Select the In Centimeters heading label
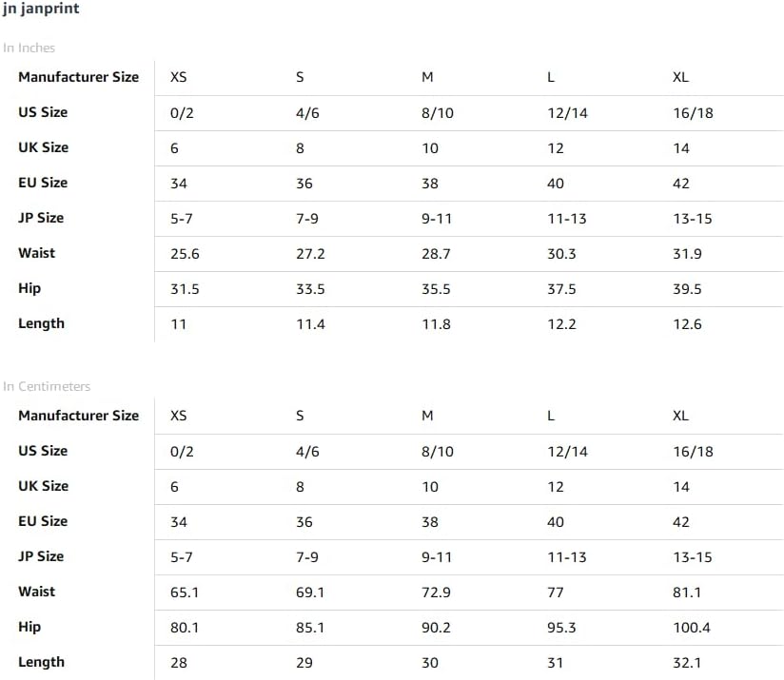The width and height of the screenshot is (784, 680). coord(47,386)
